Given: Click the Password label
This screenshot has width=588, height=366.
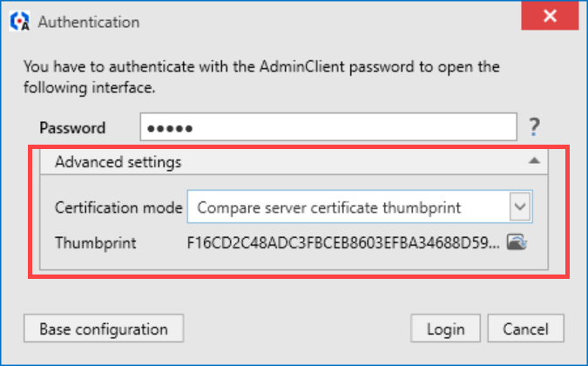Looking at the screenshot, I should pos(72,128).
